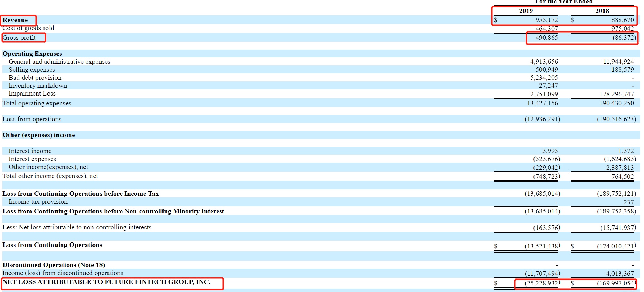This screenshot has width=644, height=292.
Task: Select 'Discontinued Operations (Note 18)' heading
Action: pos(54,265)
